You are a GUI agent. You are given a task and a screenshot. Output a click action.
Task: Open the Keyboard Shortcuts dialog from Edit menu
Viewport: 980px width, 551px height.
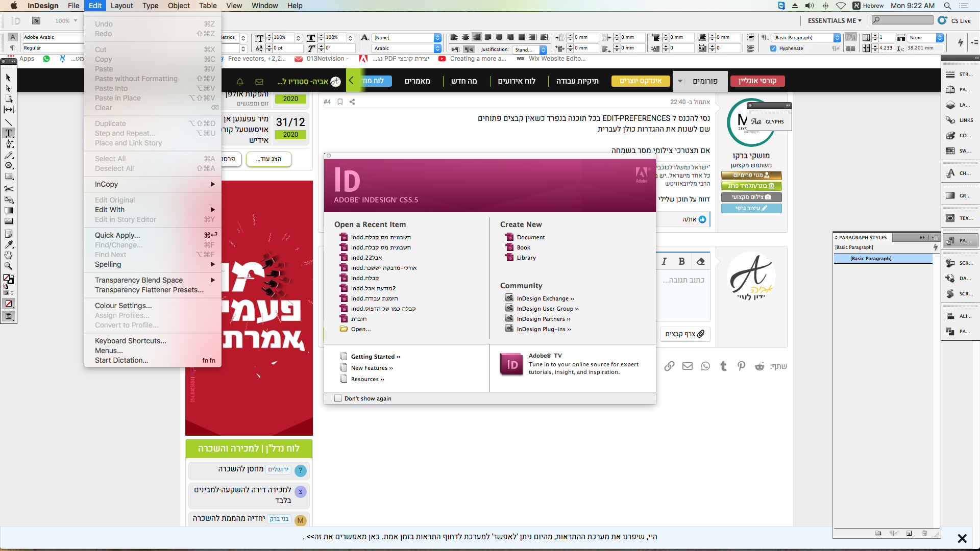[130, 341]
